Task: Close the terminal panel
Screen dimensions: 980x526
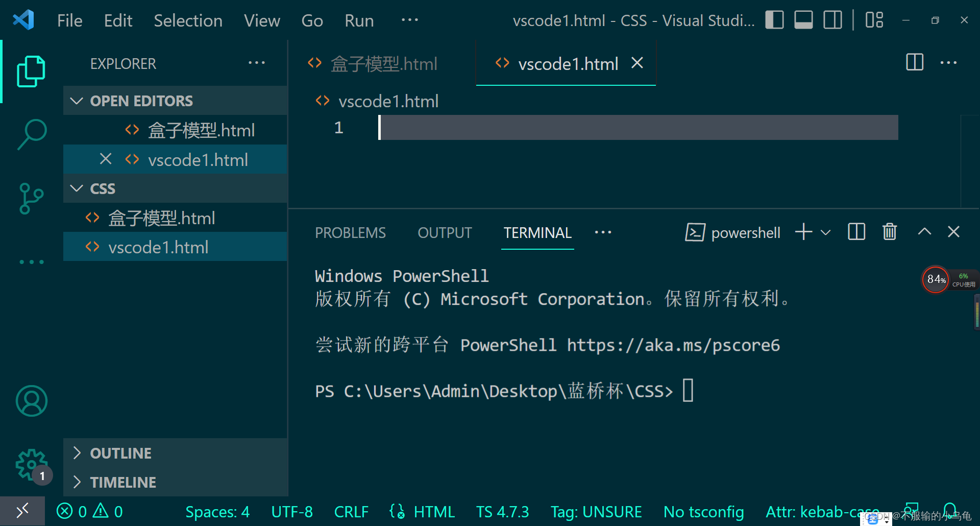Action: (x=953, y=232)
